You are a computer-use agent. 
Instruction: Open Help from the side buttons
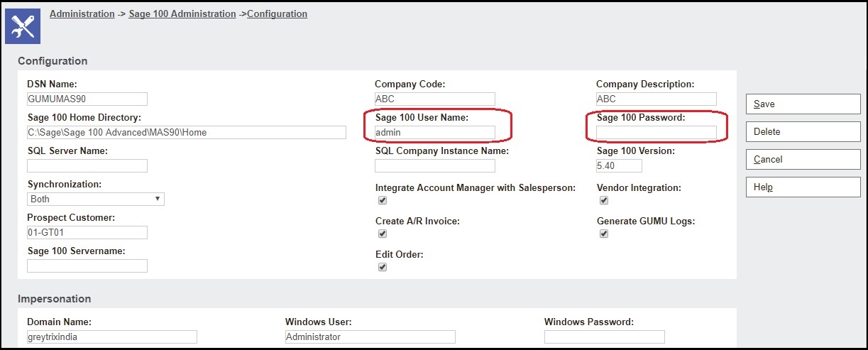(x=803, y=187)
